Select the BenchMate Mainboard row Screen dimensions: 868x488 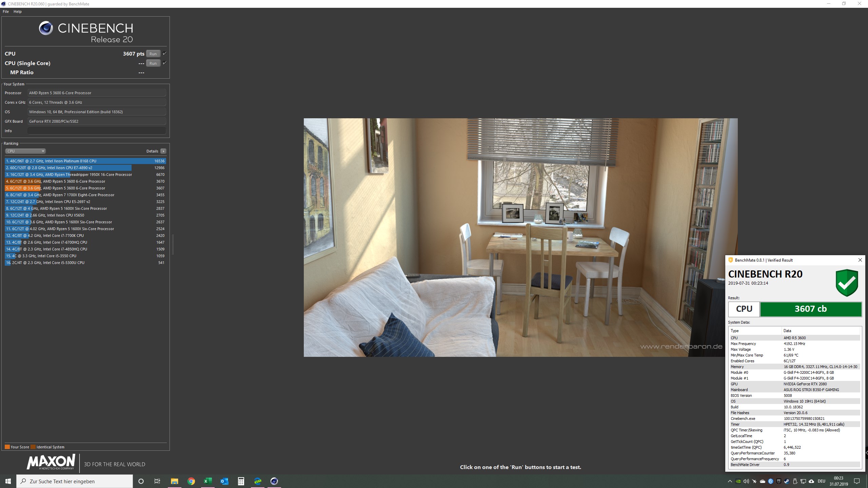[795, 390]
